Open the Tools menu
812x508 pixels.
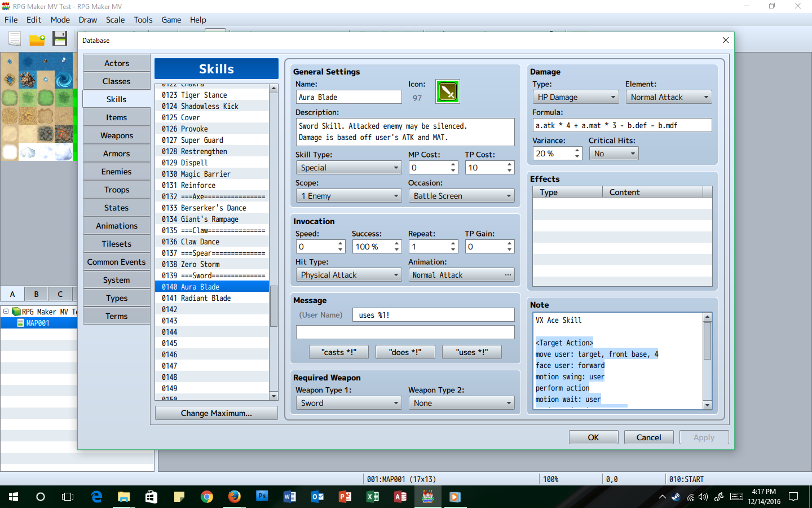click(143, 20)
